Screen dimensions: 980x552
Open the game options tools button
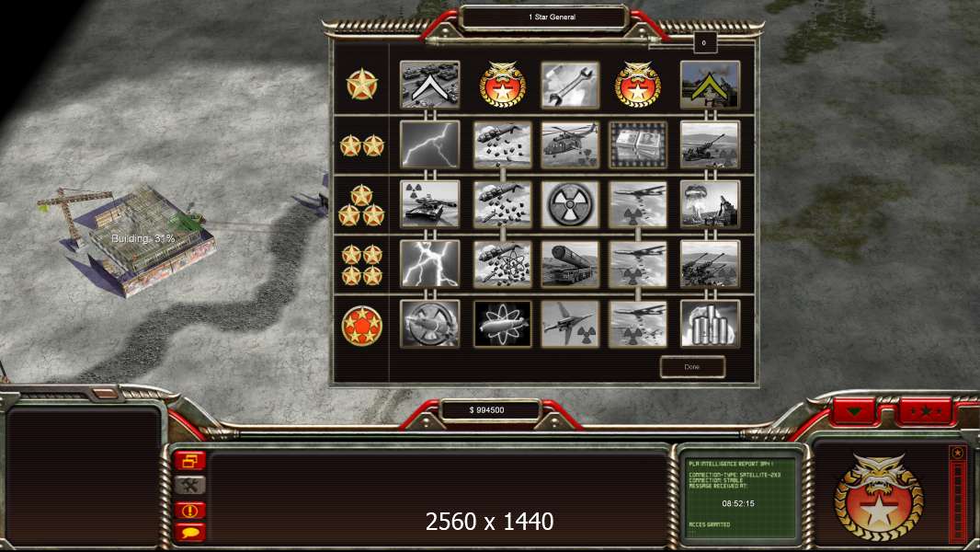coord(189,485)
